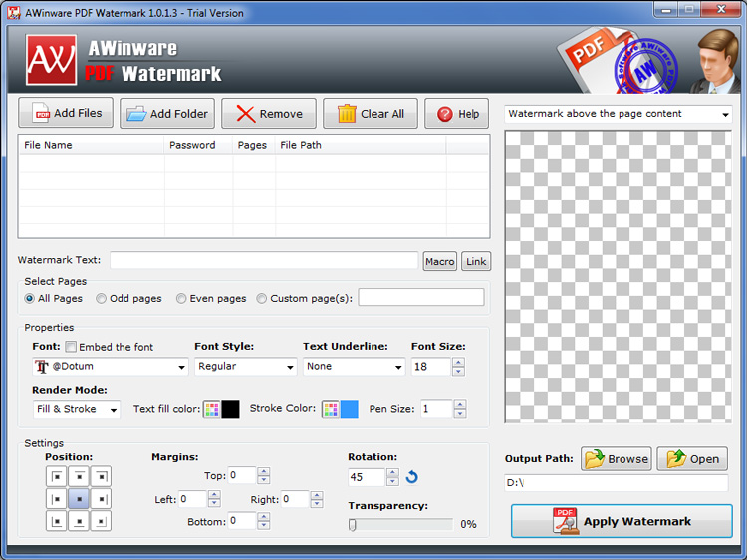
Task: Select center watermark position
Action: (x=79, y=499)
